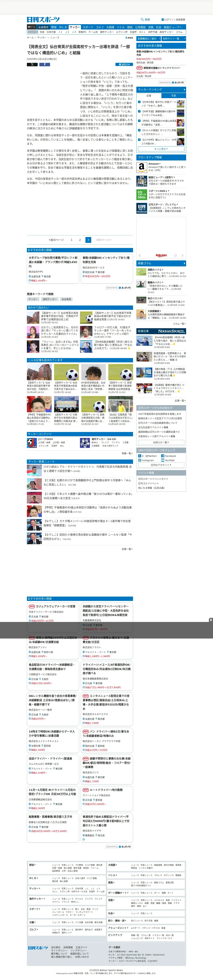
Task: Share the article on X
Action: click(x=32, y=64)
